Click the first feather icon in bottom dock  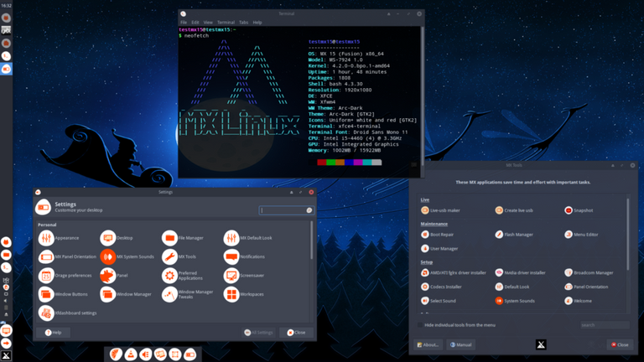[x=116, y=354]
